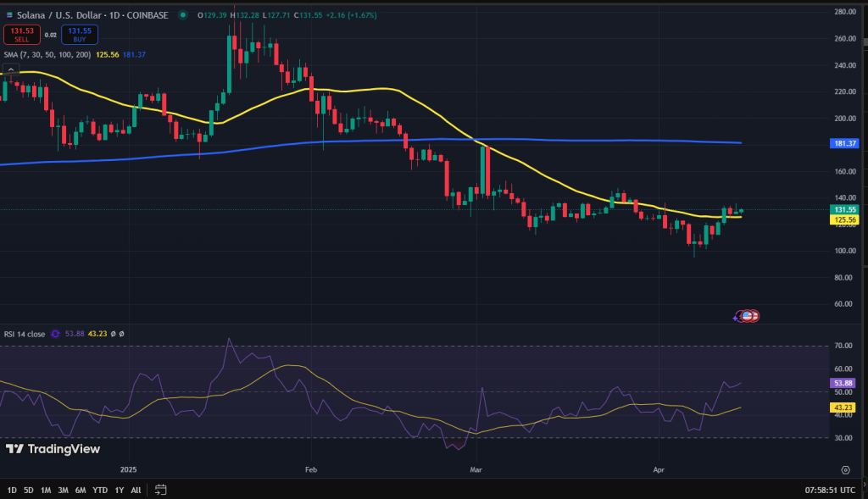The width and height of the screenshot is (868, 499).
Task: Select the 6M time range
Action: [81, 491]
